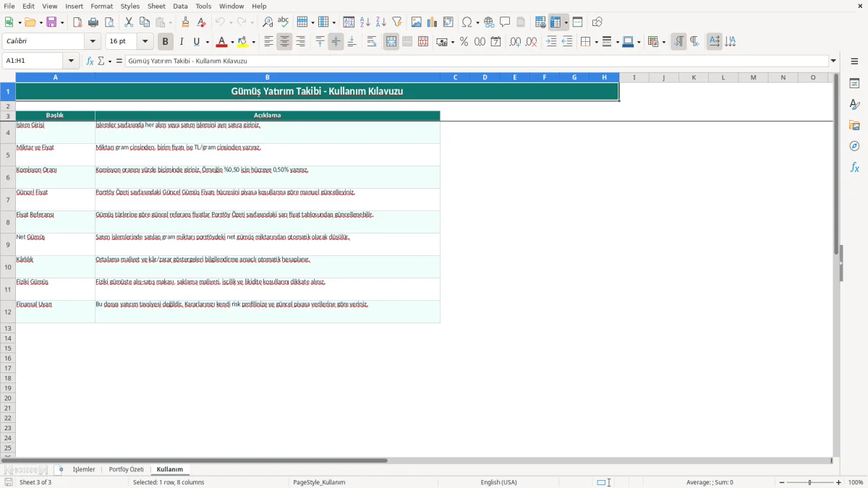Toggle Align Left
The image size is (868, 488).
[x=268, y=42]
